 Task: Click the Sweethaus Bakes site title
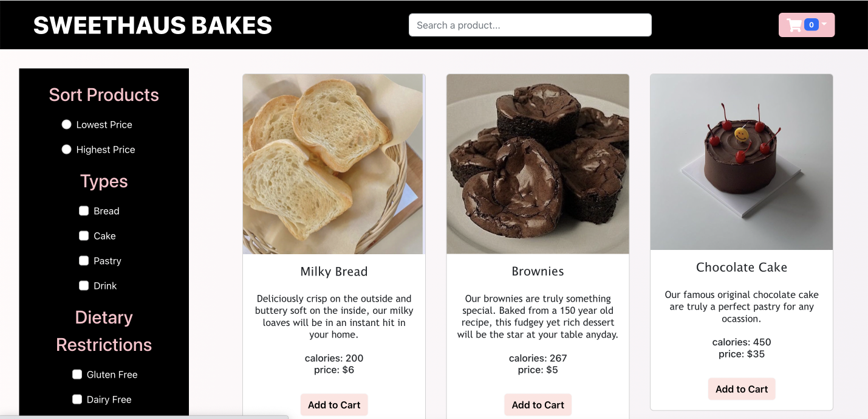tap(152, 26)
